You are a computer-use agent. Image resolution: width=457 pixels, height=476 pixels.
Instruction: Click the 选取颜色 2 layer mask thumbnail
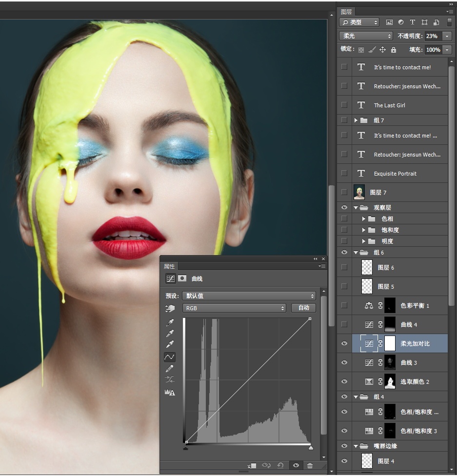click(x=390, y=381)
